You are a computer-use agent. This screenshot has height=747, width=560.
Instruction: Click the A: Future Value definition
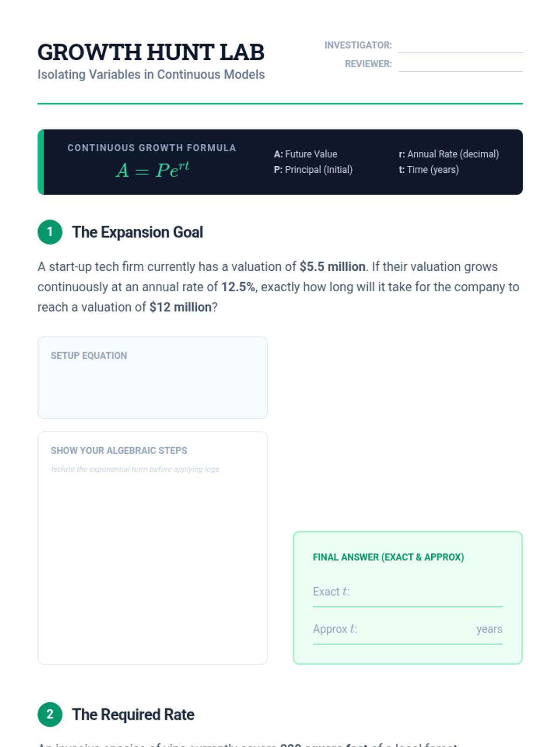click(305, 154)
